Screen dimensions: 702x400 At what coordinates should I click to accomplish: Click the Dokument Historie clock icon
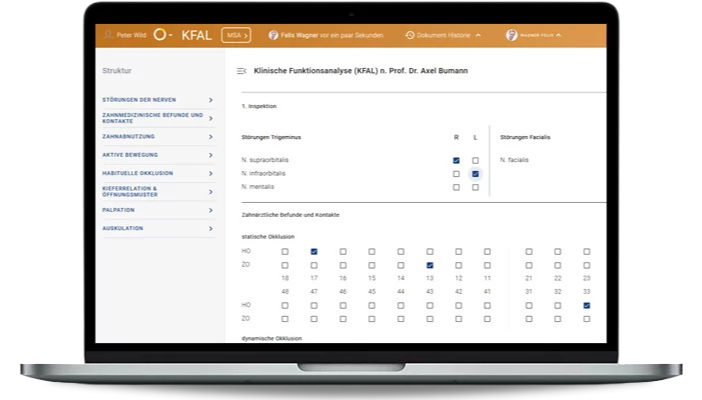click(x=410, y=35)
